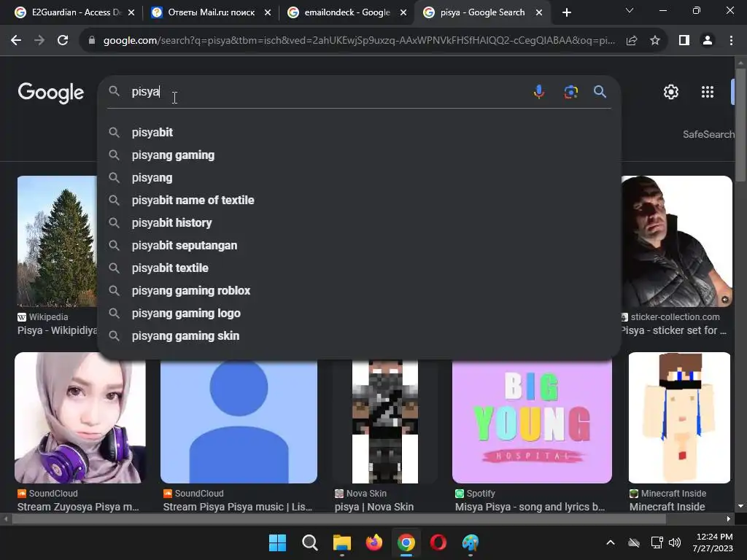Launch Firefox from taskbar
The width and height of the screenshot is (747, 560).
(x=374, y=542)
